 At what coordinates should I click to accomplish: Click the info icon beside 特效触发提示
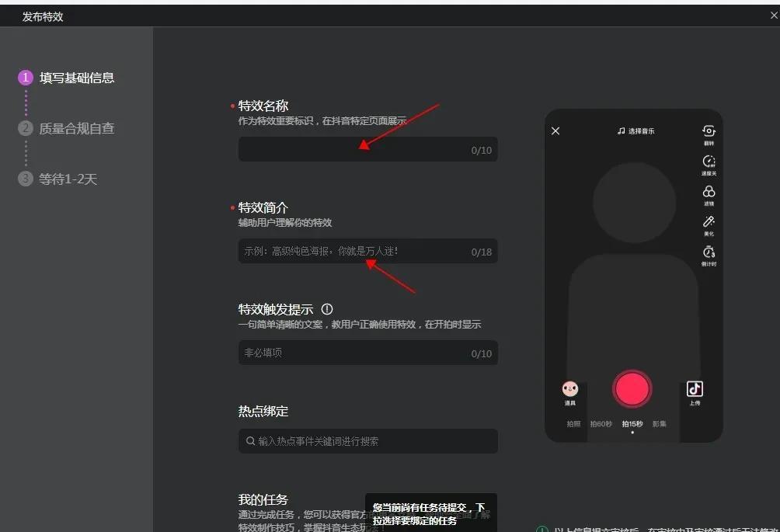pyautogui.click(x=326, y=308)
